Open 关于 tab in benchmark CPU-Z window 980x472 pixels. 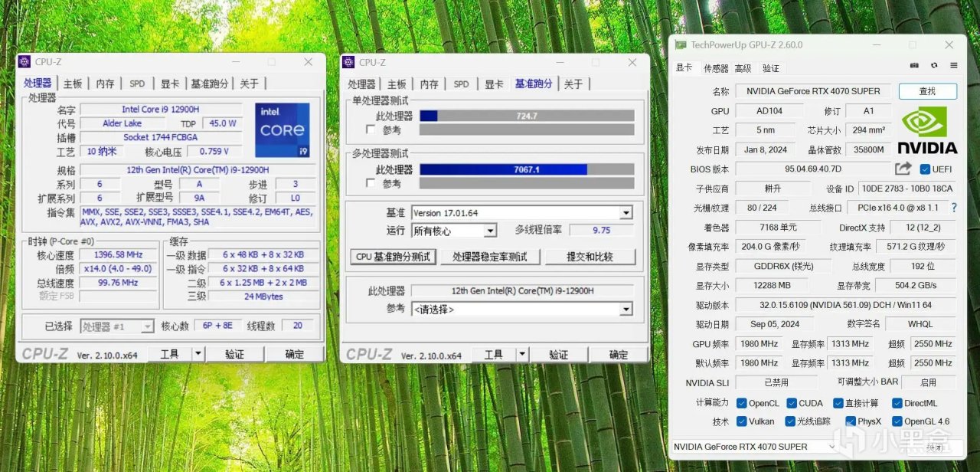[x=573, y=84]
